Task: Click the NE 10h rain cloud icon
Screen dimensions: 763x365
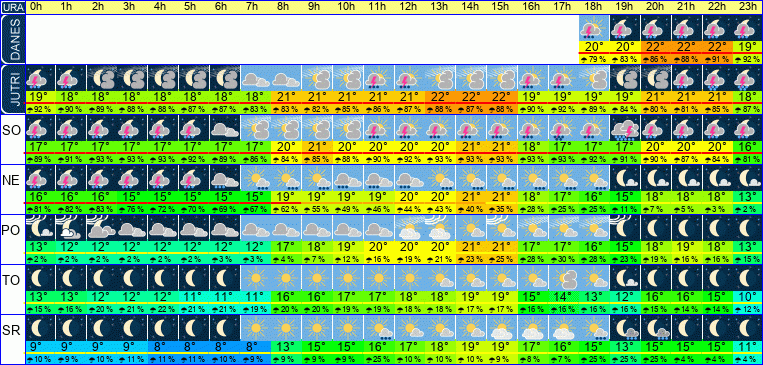Action: tap(347, 177)
